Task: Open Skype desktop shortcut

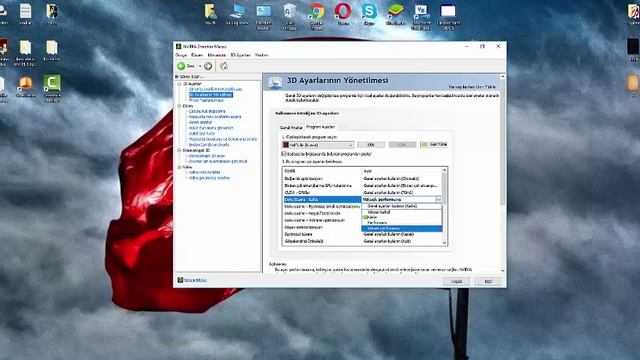Action: pyautogui.click(x=369, y=11)
